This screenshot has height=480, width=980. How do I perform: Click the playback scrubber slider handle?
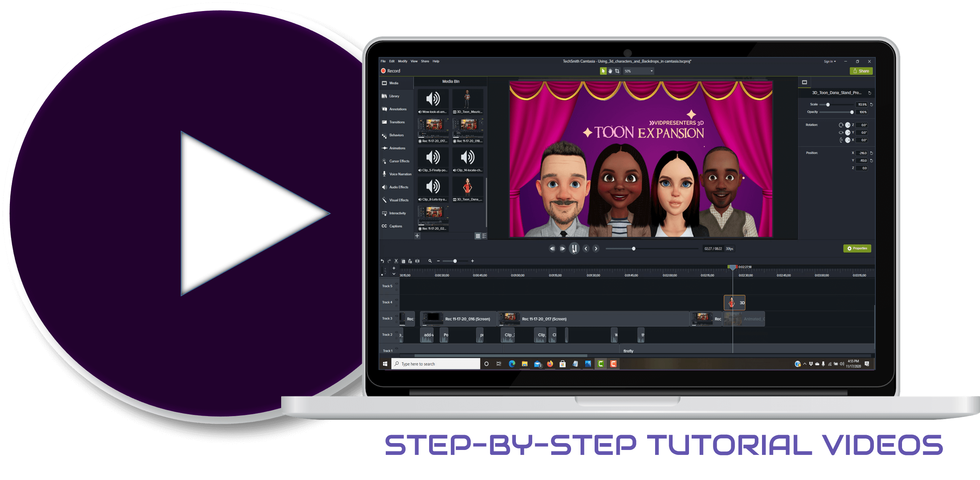click(633, 248)
